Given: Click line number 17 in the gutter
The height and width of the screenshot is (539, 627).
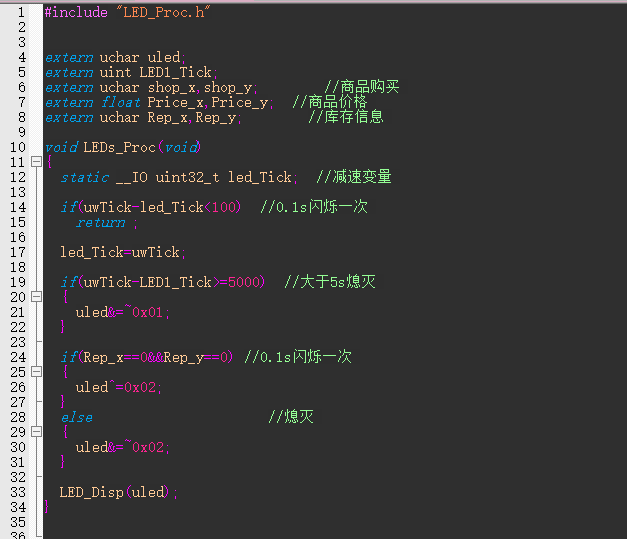Looking at the screenshot, I should (x=18, y=252).
